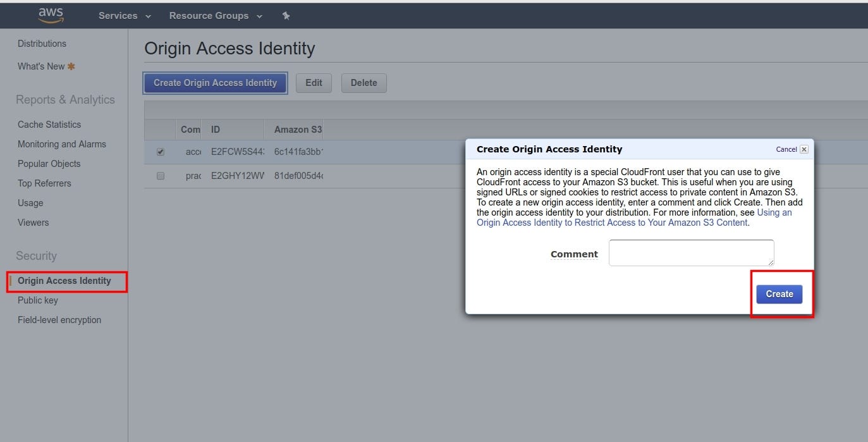Open Public key settings
Screen dimensions: 868x442
pyautogui.click(x=38, y=300)
